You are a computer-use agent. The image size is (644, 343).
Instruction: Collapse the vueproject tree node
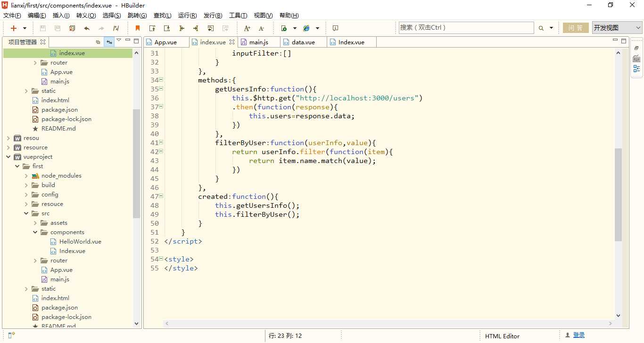tap(8, 157)
